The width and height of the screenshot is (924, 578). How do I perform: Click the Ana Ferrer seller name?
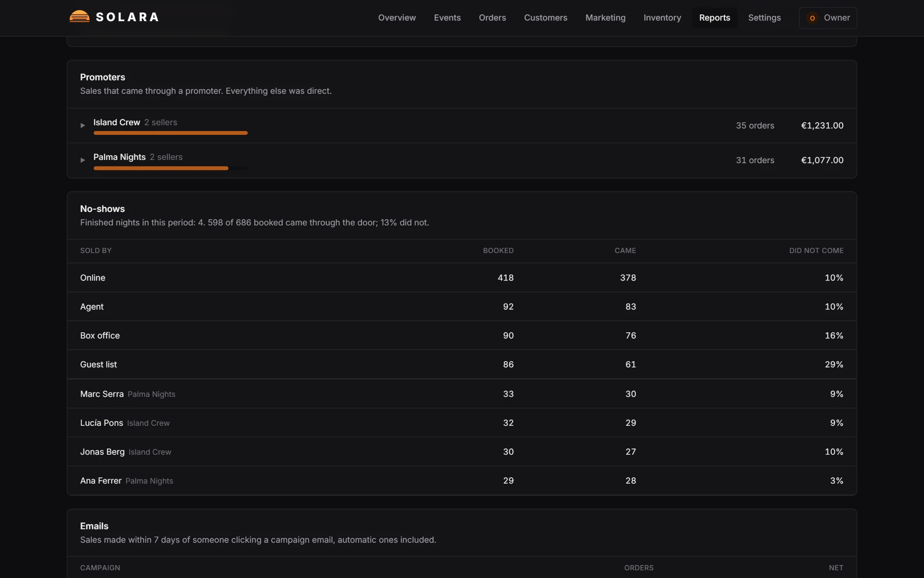click(101, 480)
